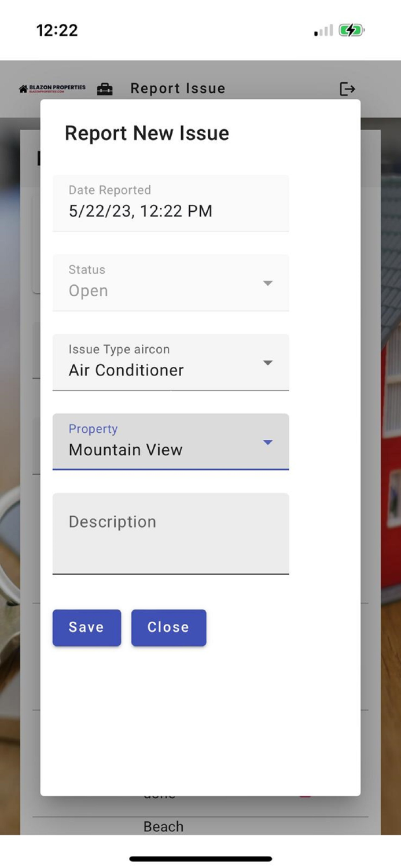Tap the logout icon in the header

(x=347, y=89)
